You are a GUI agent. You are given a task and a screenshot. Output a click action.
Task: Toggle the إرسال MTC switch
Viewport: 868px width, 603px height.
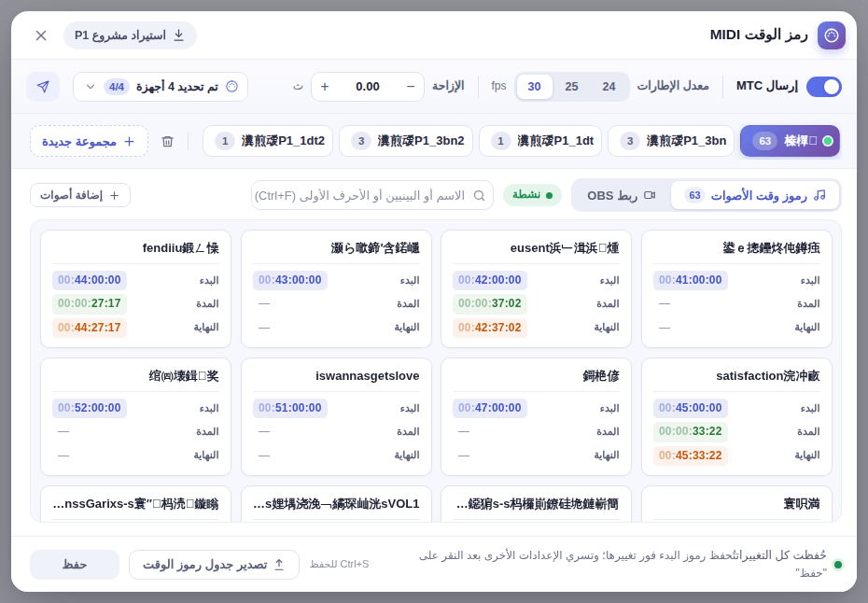[824, 87]
